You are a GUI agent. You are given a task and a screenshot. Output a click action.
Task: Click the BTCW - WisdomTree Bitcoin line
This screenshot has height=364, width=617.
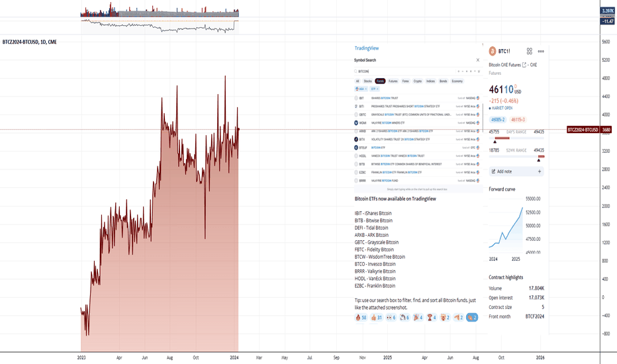[x=380, y=257]
